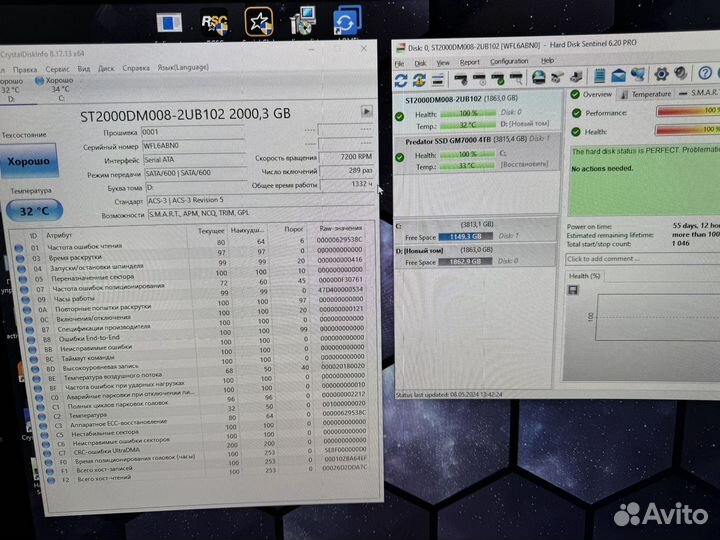The height and width of the screenshot is (540, 720).
Task: Click the blue square desktop icon left of RSC
Action: pos(169,22)
